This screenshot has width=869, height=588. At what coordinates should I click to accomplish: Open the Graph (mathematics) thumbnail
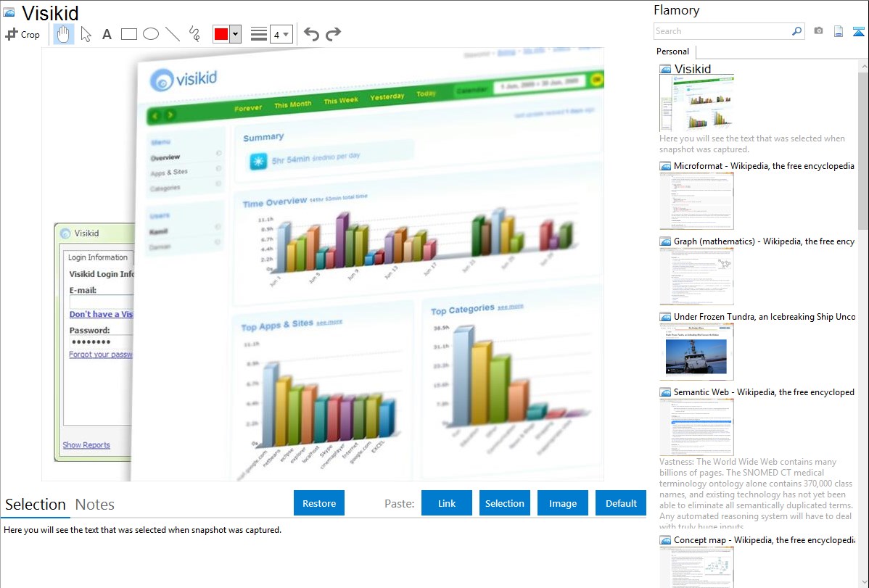696,276
